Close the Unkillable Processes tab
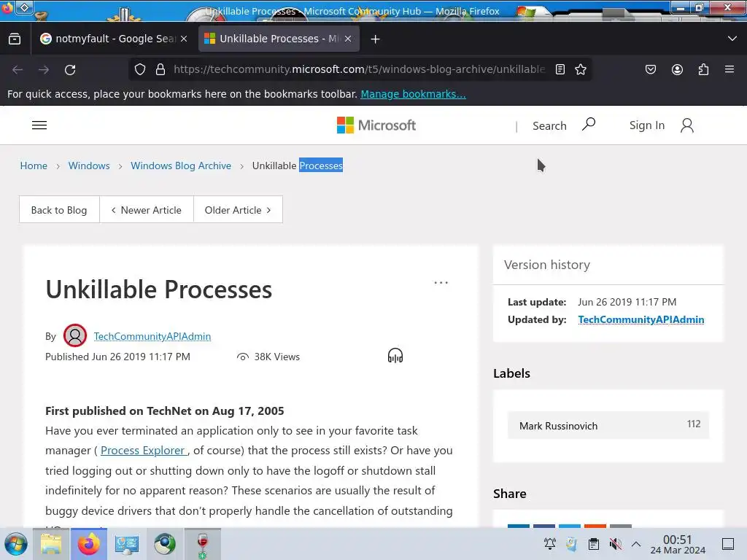This screenshot has height=560, width=747. click(x=348, y=39)
